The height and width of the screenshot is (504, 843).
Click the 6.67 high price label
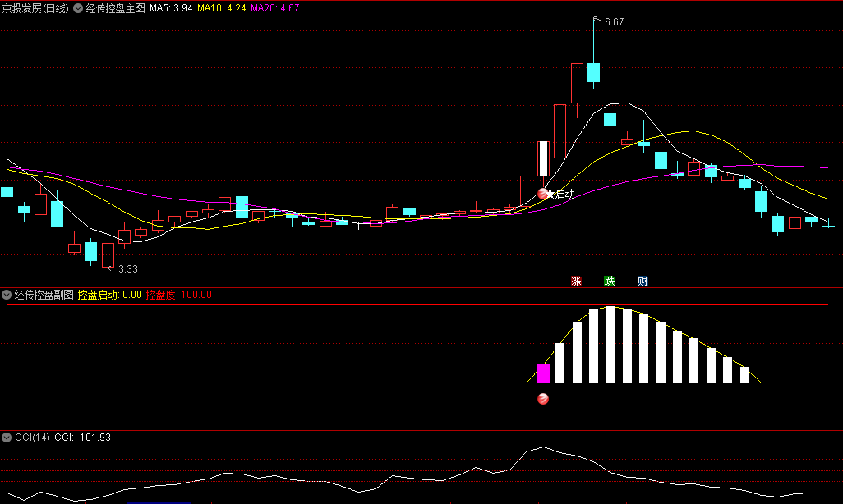click(614, 22)
